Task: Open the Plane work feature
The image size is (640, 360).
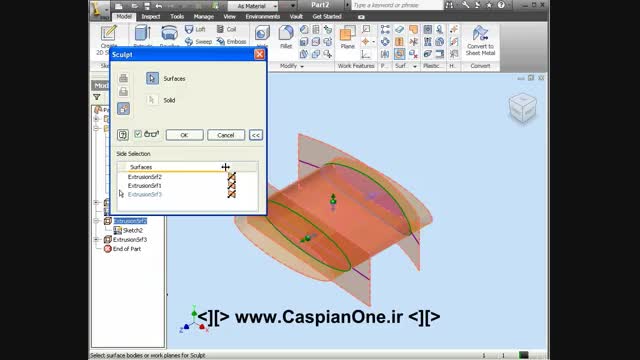Action: click(347, 37)
